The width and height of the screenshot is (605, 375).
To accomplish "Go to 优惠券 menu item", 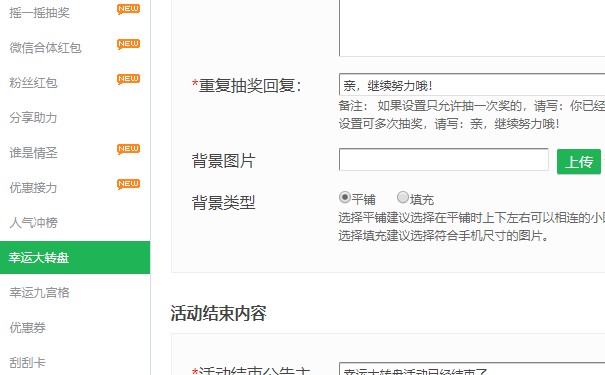I will 27,328.
